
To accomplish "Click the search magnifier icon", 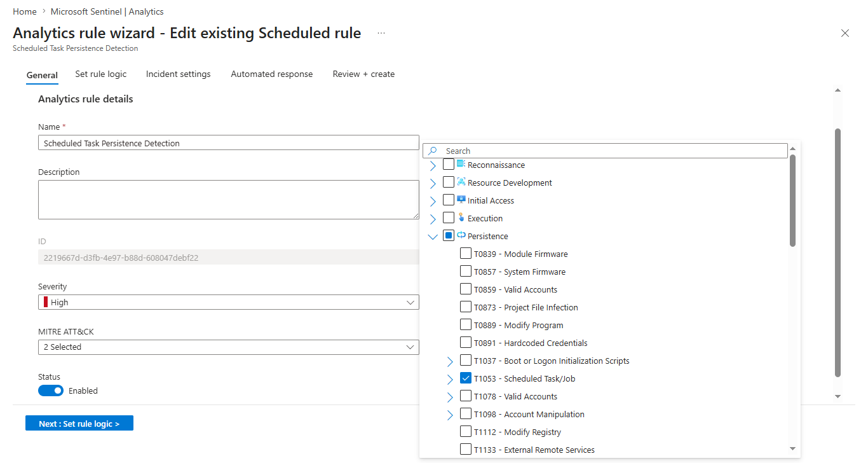I will click(433, 151).
